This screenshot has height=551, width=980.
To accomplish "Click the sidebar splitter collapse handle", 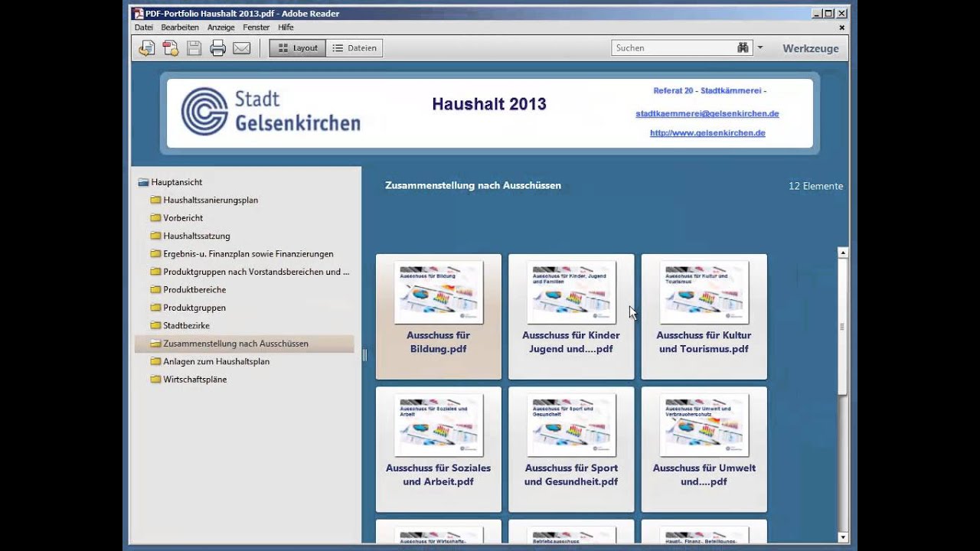I will 364,355.
